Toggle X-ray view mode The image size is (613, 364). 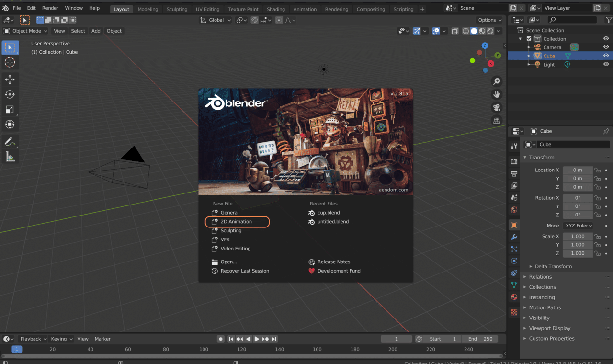pos(454,31)
